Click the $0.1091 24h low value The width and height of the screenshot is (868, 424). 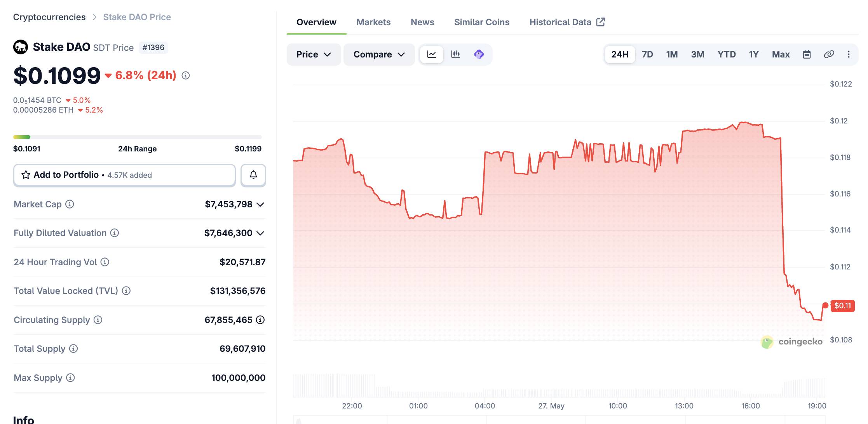point(27,149)
